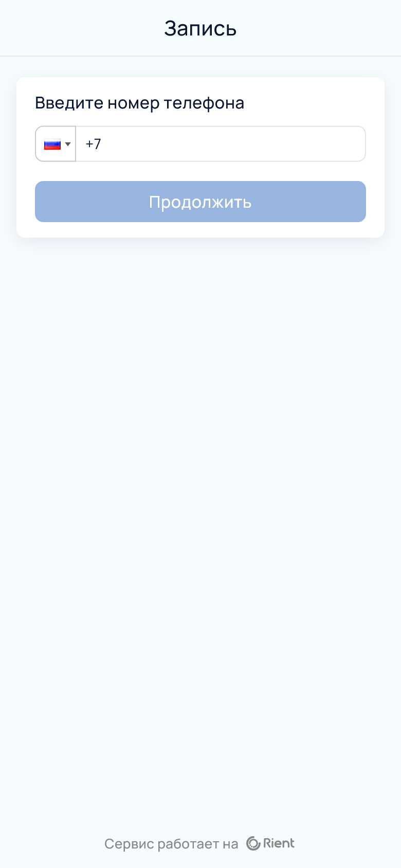The height and width of the screenshot is (868, 401).
Task: Select the Запись page title
Action: point(200,28)
